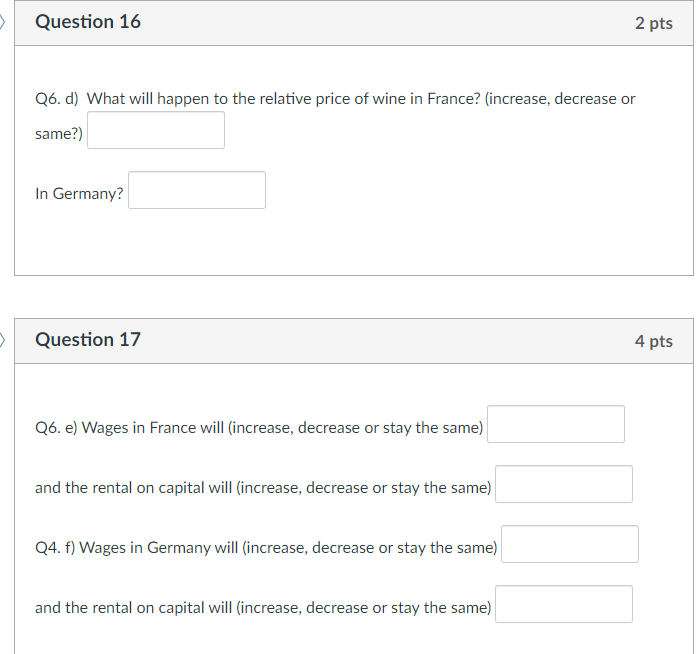This screenshot has height=654, width=698.
Task: Select the last rental on capital answer box
Action: click(564, 604)
